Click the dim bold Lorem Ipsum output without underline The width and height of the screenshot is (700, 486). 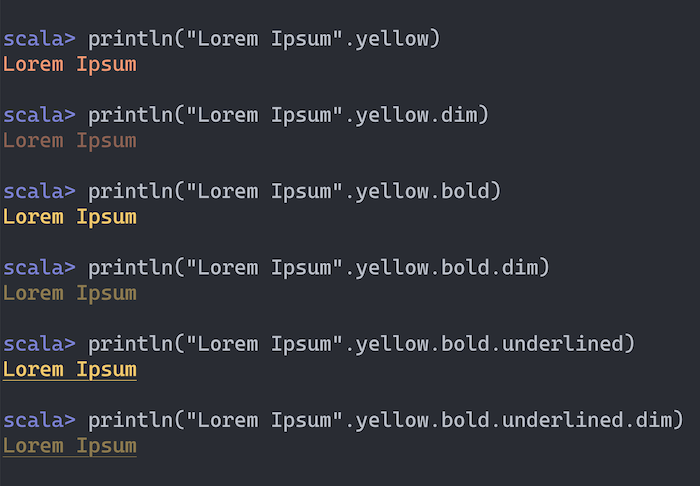(x=70, y=293)
